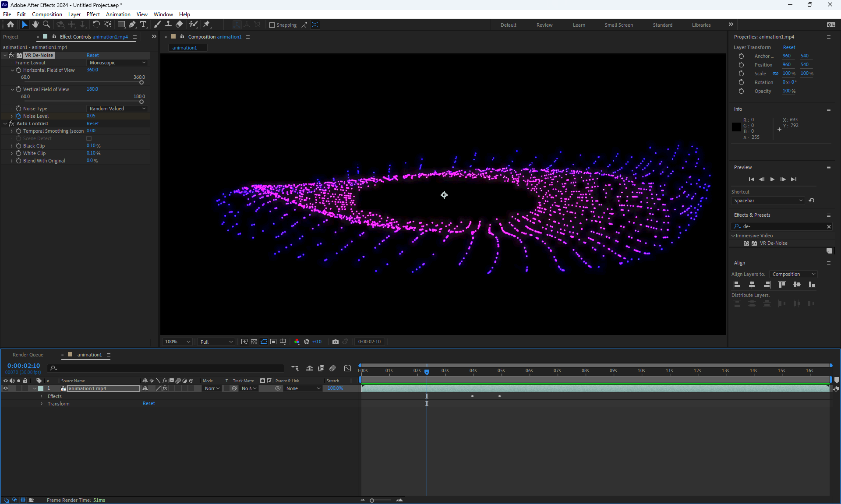Open the Noise Type dropdown

(x=117, y=109)
